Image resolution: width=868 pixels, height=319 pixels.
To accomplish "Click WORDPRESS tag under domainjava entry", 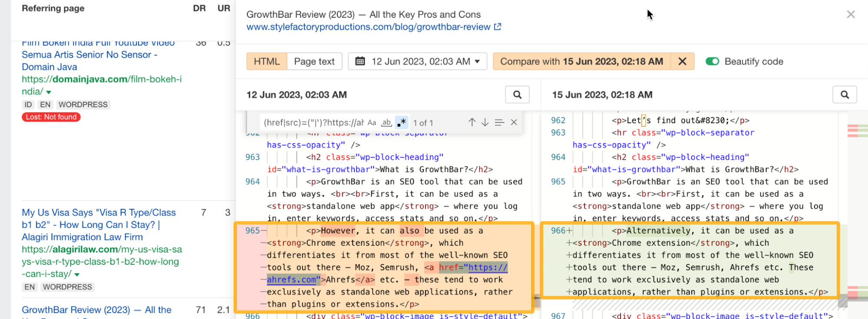I will (x=83, y=105).
